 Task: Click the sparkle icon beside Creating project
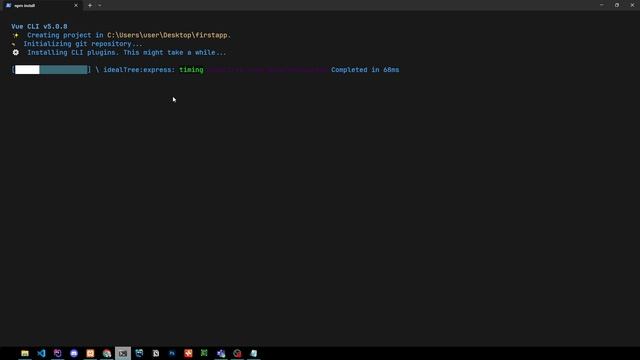(x=16, y=35)
